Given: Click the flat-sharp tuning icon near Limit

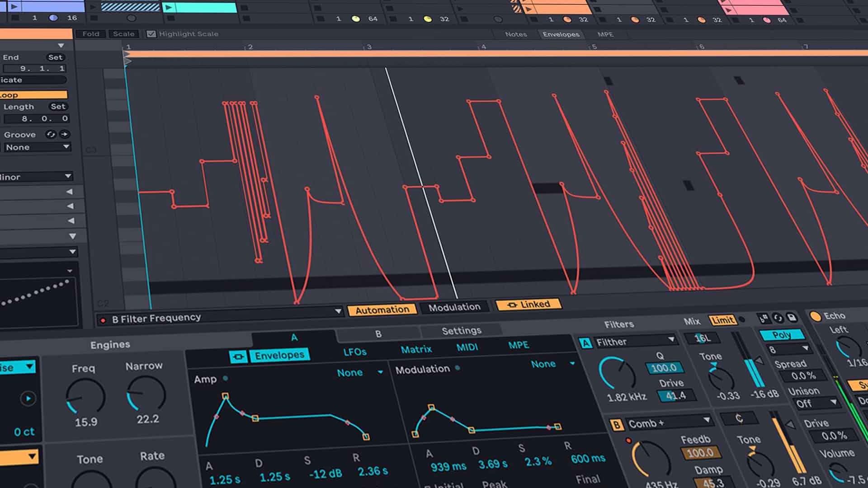Looking at the screenshot, I should 764,319.
